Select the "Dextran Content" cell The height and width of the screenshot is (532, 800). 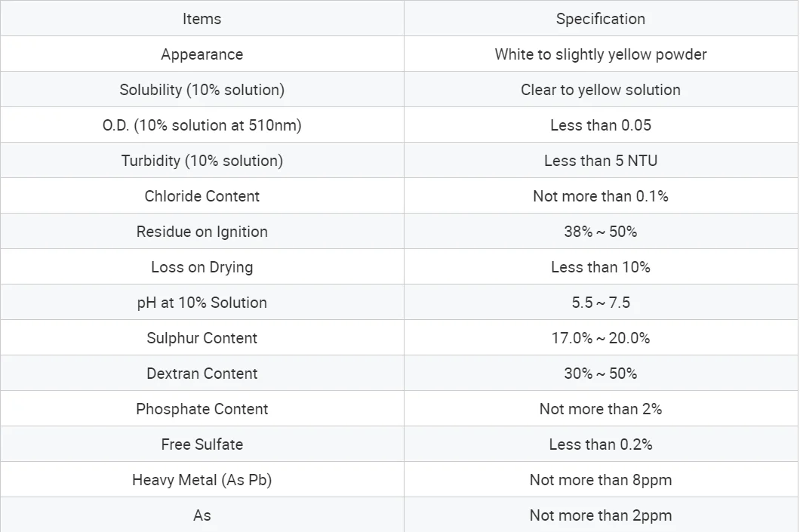click(x=202, y=374)
